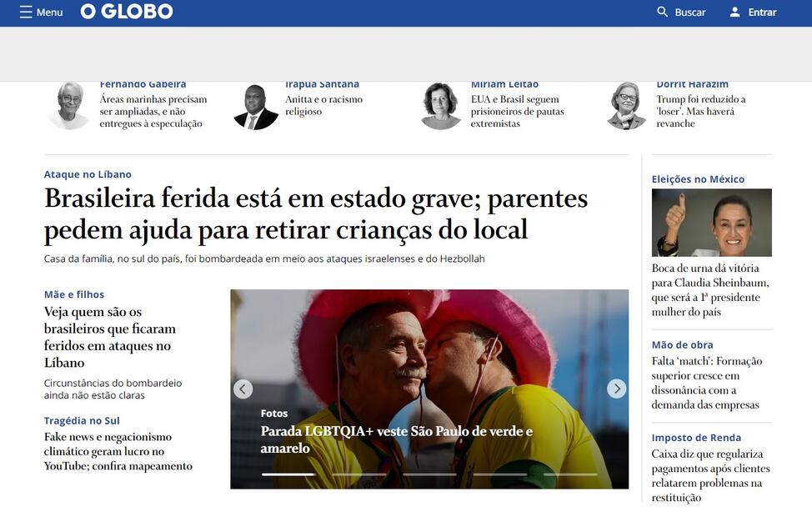
Task: Go to the previous carousel slide
Action: tap(243, 389)
